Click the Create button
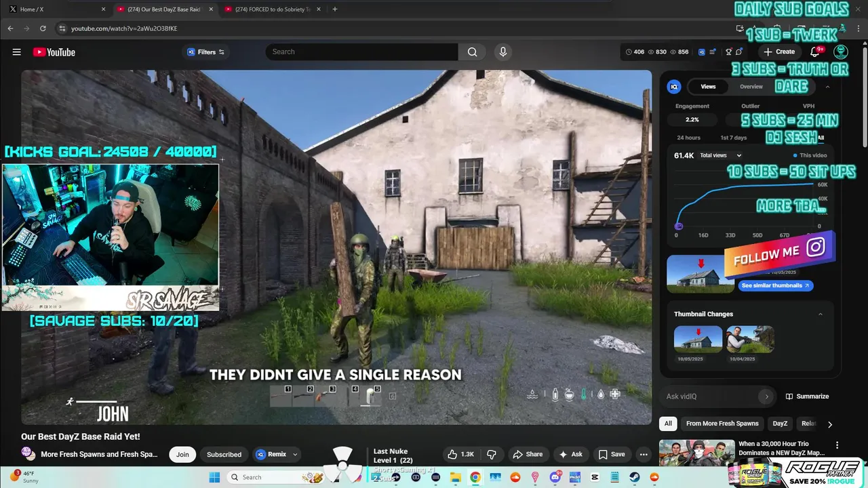The image size is (868, 488). [x=778, y=52]
